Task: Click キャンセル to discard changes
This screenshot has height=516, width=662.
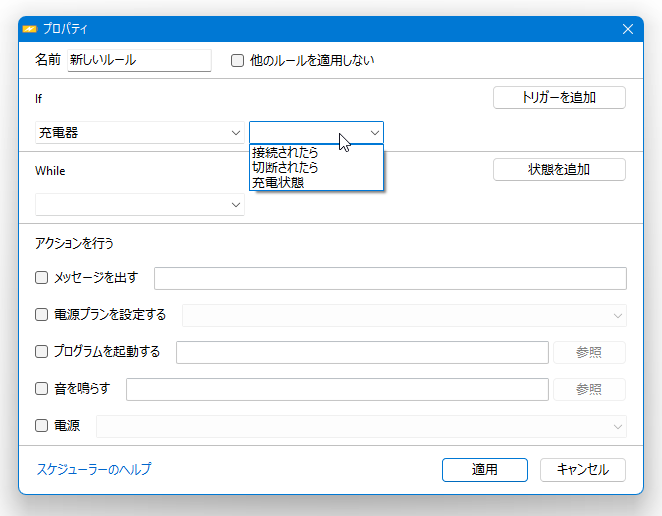Action: click(x=583, y=470)
